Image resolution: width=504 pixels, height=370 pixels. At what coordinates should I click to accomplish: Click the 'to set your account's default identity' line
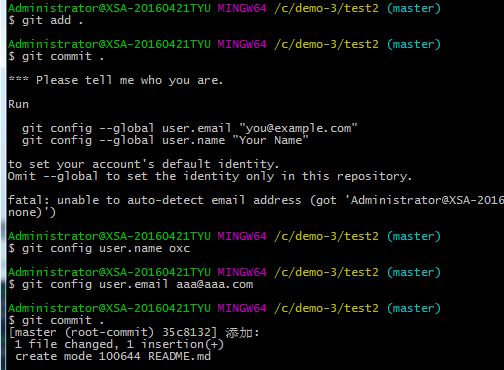[143, 164]
